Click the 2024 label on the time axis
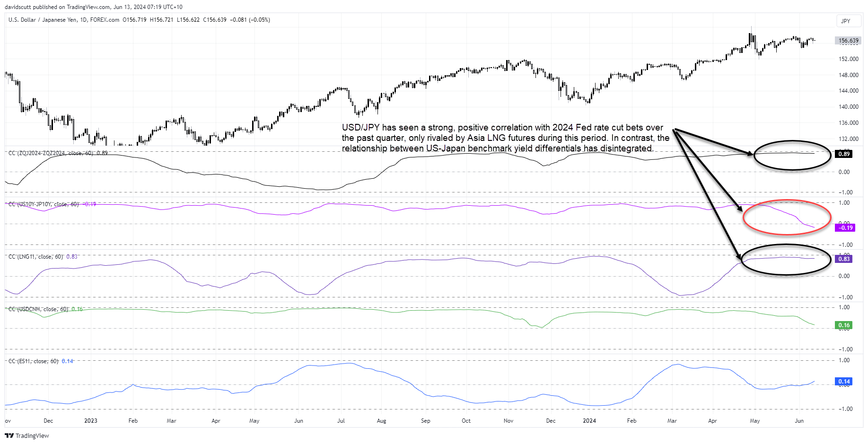Screen dimensions: 868x444 [589, 421]
